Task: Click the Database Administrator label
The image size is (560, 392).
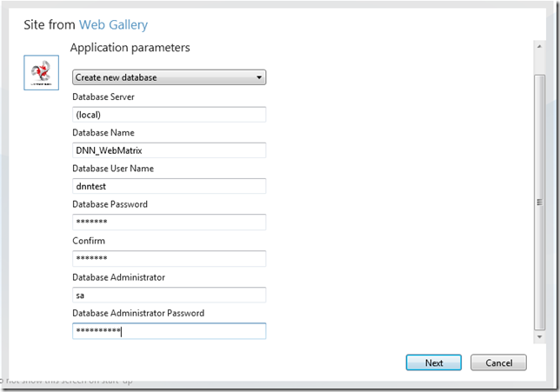Action: click(118, 277)
